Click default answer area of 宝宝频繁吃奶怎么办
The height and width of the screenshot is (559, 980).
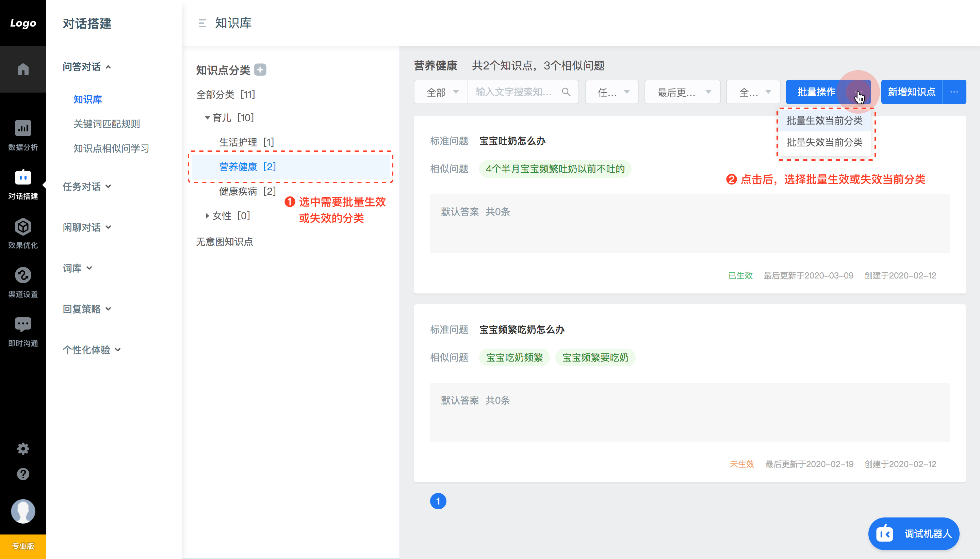click(x=690, y=412)
